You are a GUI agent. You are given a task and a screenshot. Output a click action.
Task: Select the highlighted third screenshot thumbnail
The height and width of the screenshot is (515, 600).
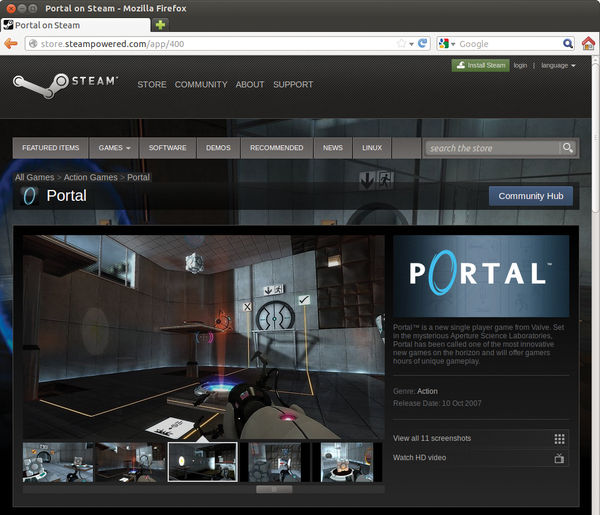click(x=203, y=462)
